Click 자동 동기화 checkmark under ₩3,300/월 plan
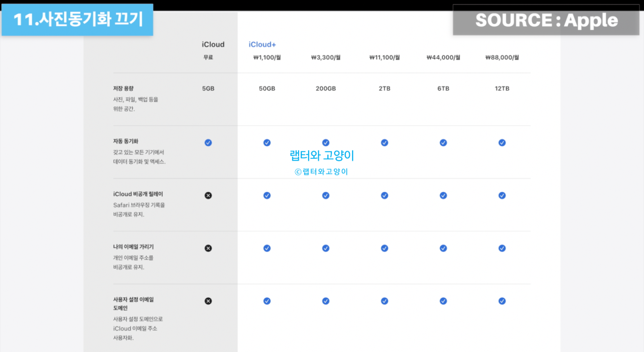Viewport: 644px width, 352px height. [x=326, y=143]
